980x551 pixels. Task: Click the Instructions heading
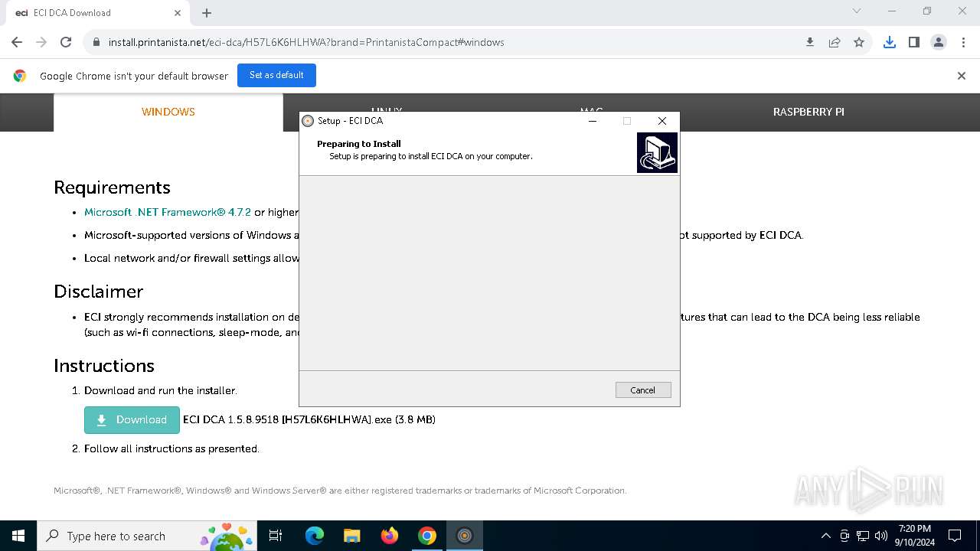point(104,366)
